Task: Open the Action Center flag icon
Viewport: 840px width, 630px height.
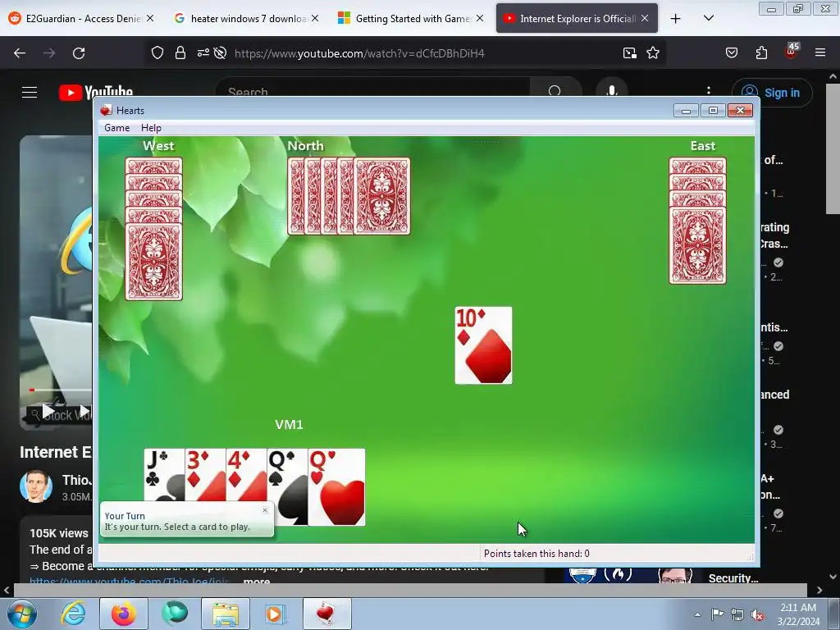Action: point(717,614)
